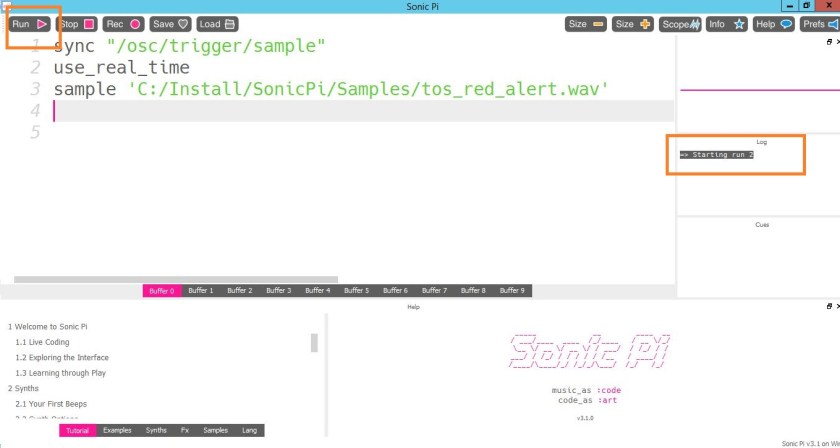Open the Synths help tab
This screenshot has height=448, width=840.
pos(156,430)
